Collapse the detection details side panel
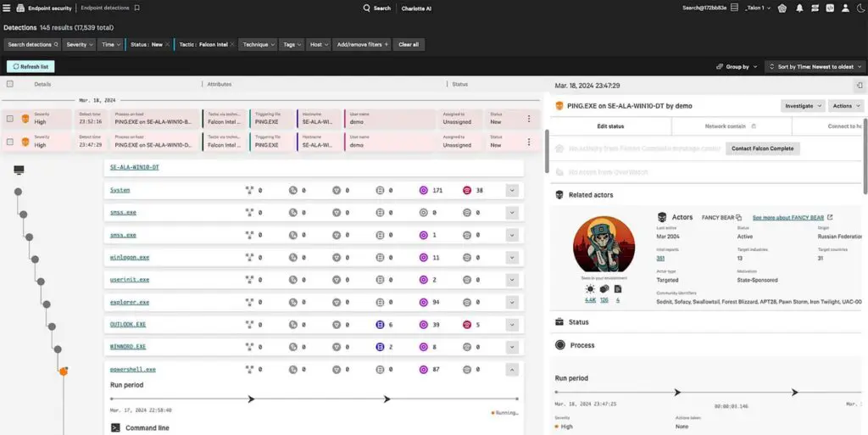The image size is (868, 435). point(859,86)
